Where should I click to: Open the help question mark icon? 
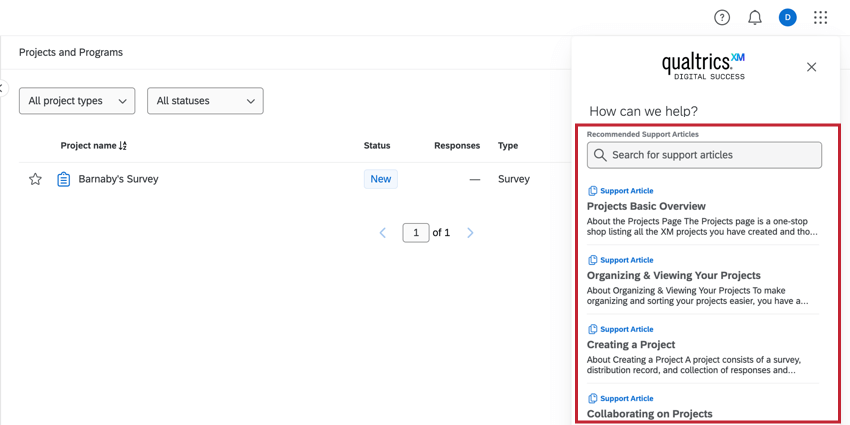722,17
